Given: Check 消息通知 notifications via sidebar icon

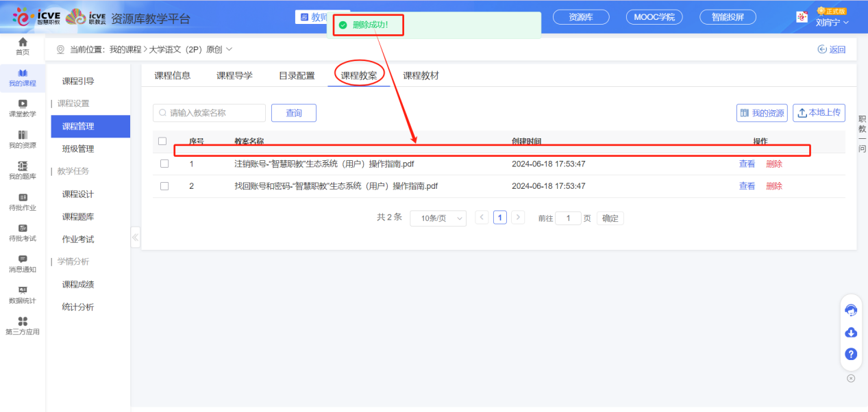Looking at the screenshot, I should 22,263.
